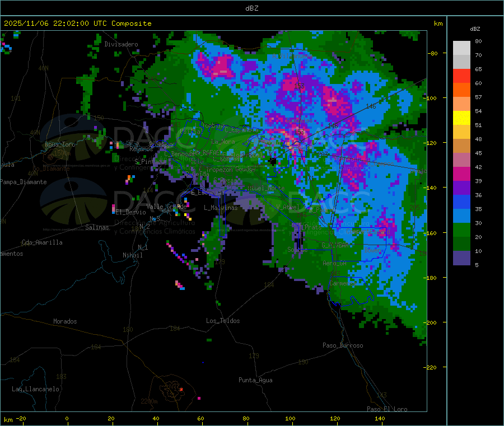Pick the royal blue 36 dBZ swatch
504x426 pixels.
click(x=461, y=202)
